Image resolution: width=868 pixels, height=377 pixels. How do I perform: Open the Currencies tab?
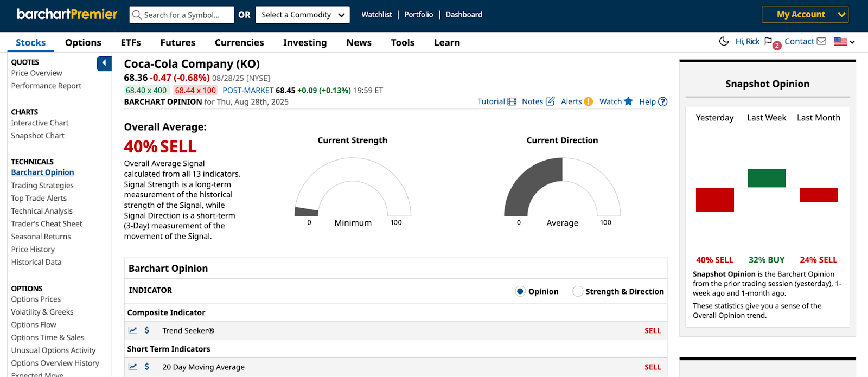(x=239, y=42)
